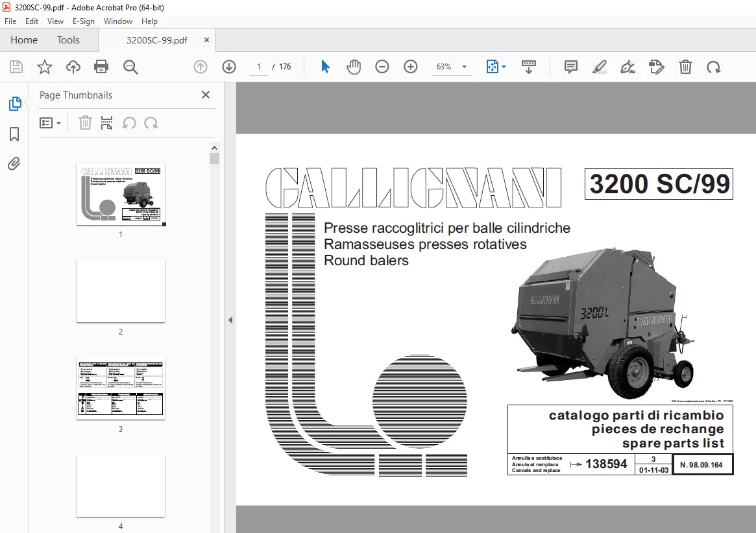Open thumbnails options dropdown menu
The image size is (756, 533).
pyautogui.click(x=50, y=123)
